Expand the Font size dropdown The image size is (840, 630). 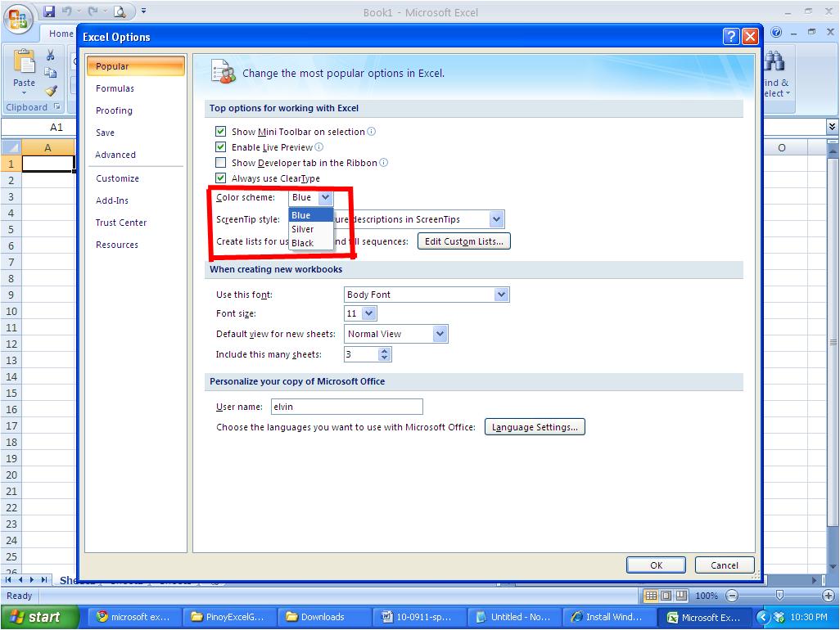pyautogui.click(x=371, y=313)
